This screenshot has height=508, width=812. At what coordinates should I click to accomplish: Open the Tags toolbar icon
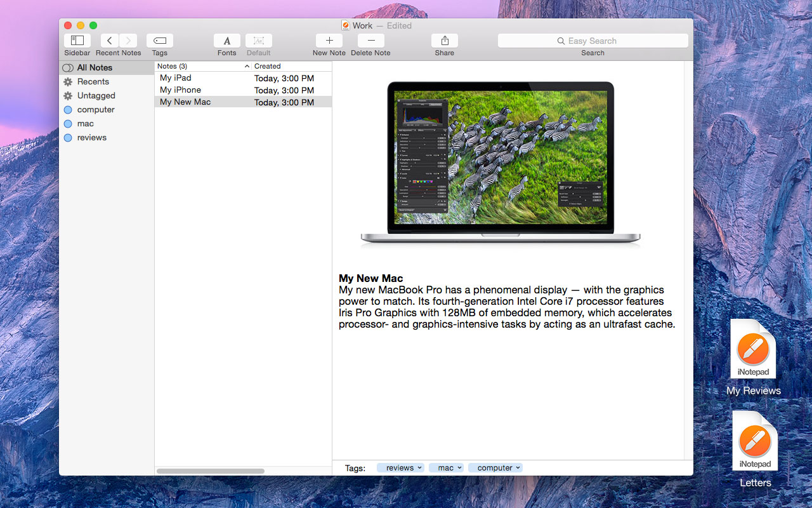pyautogui.click(x=160, y=41)
